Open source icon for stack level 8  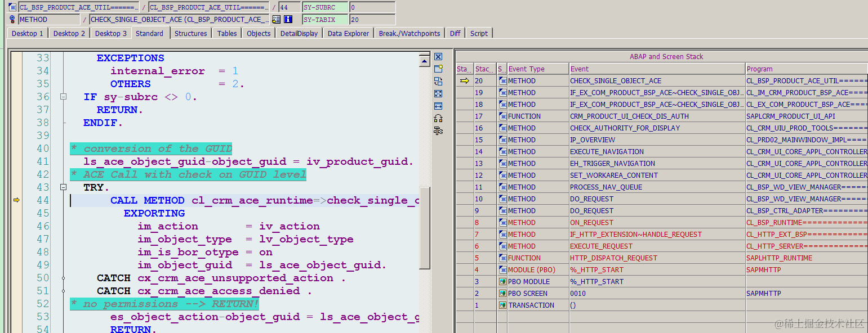502,223
